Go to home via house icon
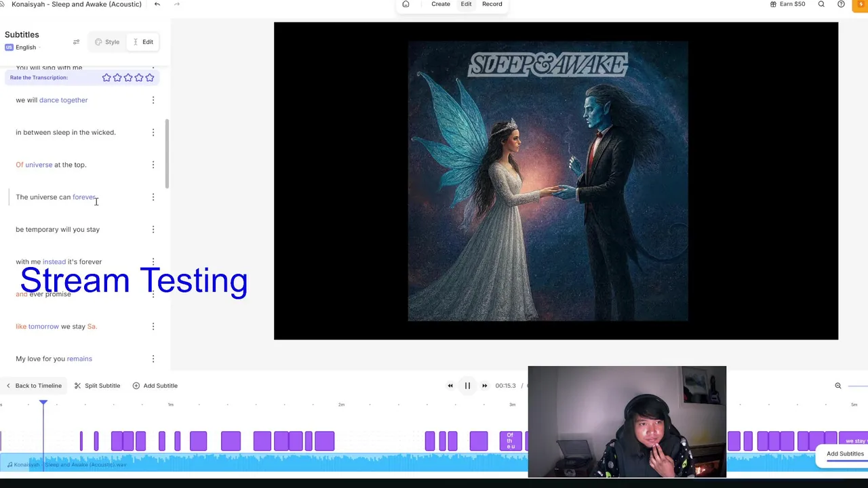 (406, 4)
